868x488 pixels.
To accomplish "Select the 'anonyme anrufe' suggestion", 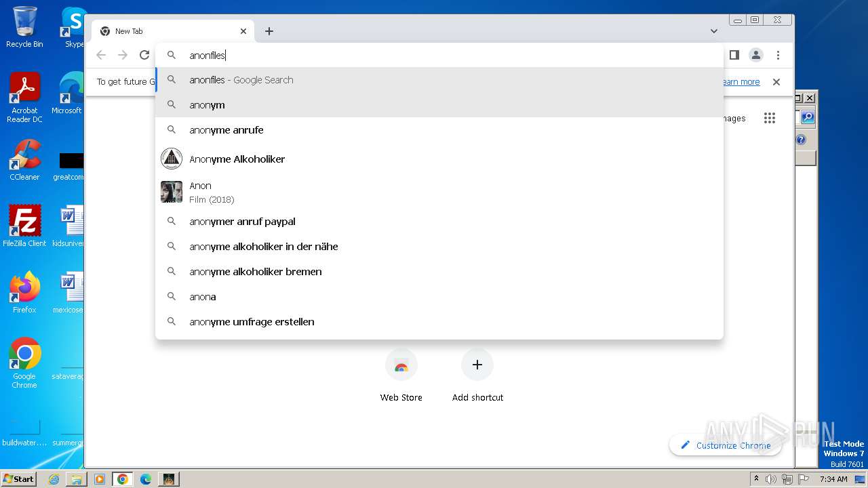I will coord(439,130).
